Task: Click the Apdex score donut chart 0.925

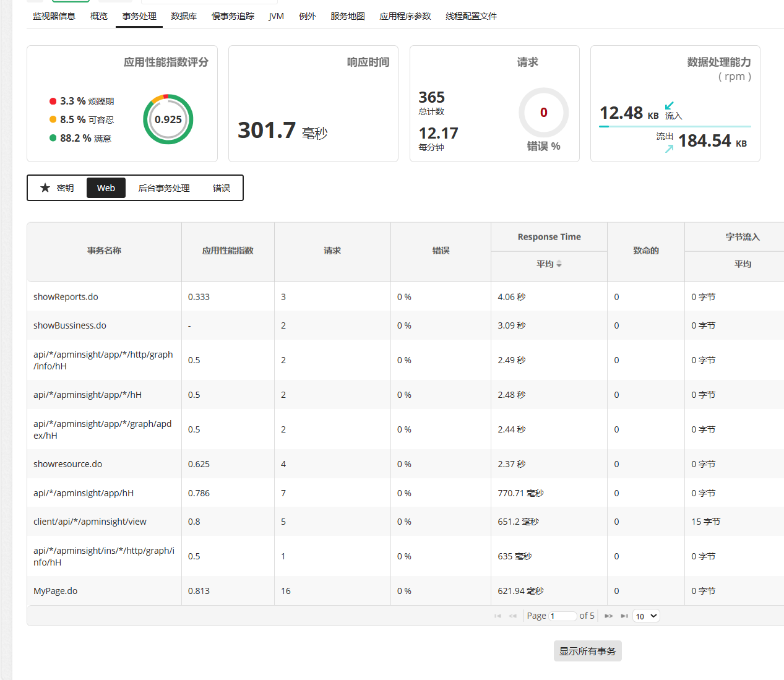Action: pyautogui.click(x=168, y=119)
